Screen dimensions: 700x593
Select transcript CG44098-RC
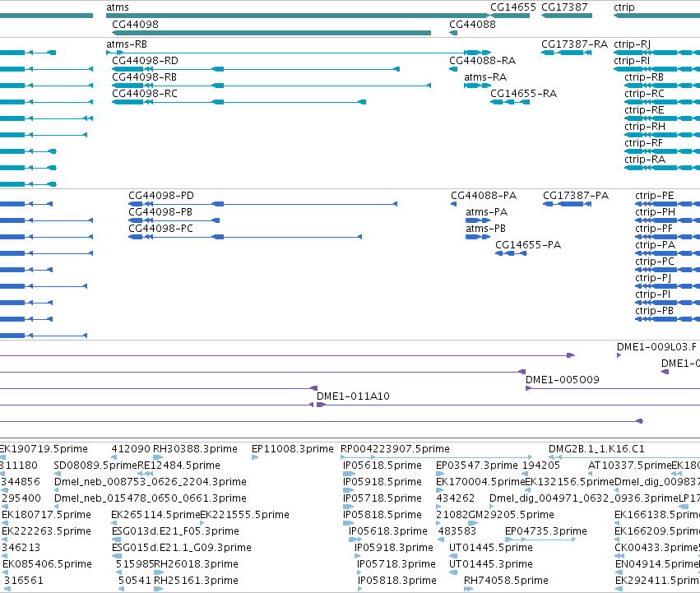239,102
